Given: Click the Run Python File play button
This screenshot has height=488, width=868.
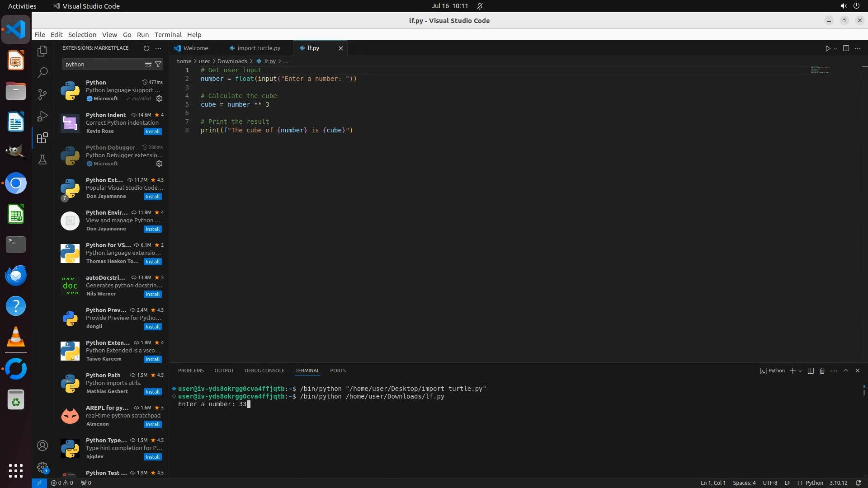Looking at the screenshot, I should click(x=827, y=48).
